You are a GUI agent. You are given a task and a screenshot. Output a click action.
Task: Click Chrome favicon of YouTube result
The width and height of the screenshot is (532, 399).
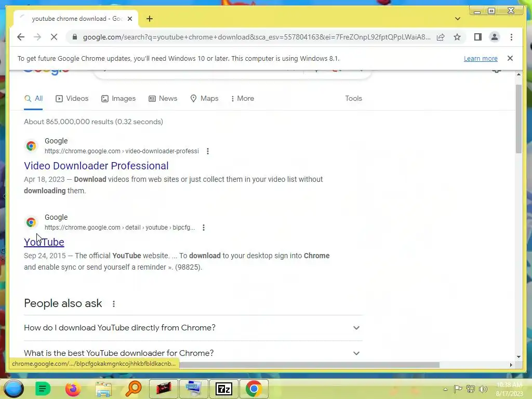[x=31, y=222]
